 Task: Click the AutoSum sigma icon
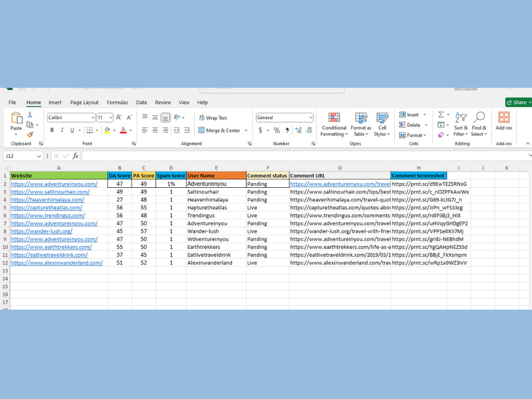440,115
